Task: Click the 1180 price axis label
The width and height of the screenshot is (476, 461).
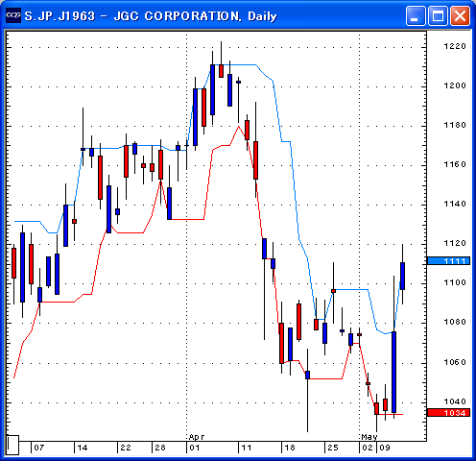Action: click(x=455, y=125)
